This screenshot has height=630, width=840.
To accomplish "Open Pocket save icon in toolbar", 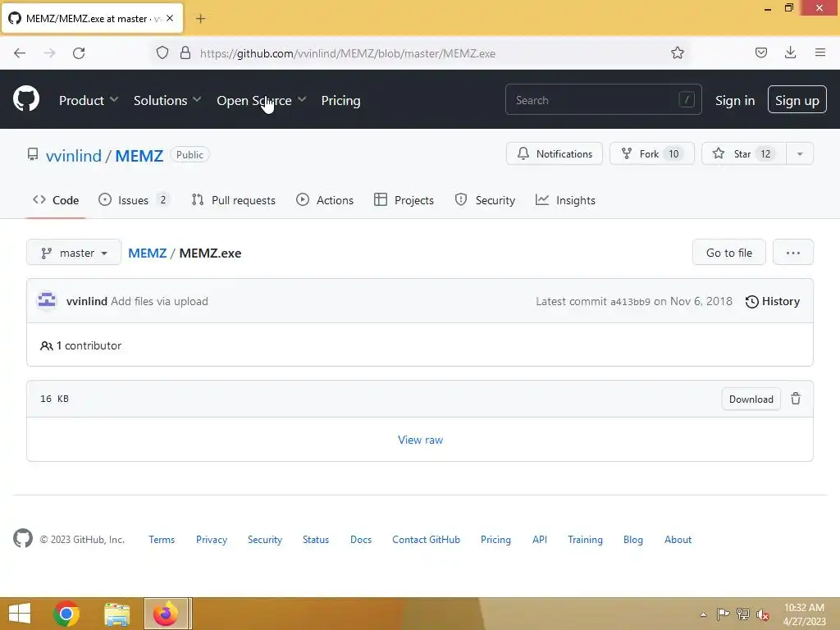I will click(x=760, y=52).
